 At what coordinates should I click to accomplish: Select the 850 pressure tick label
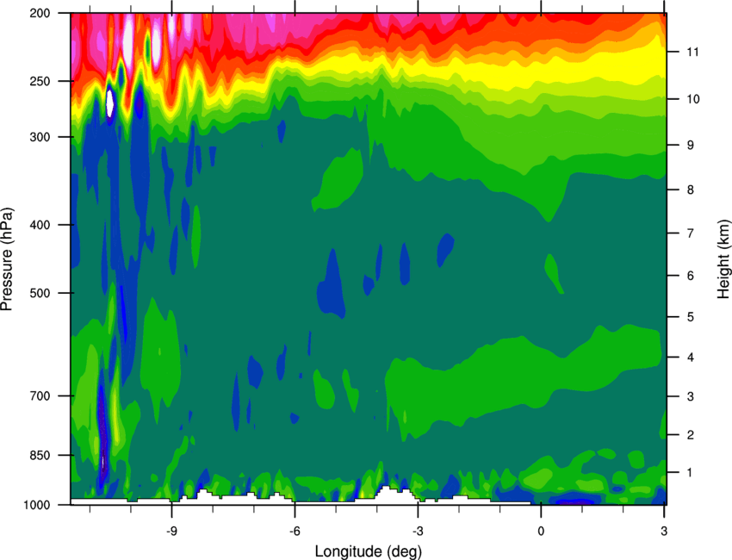click(x=40, y=456)
